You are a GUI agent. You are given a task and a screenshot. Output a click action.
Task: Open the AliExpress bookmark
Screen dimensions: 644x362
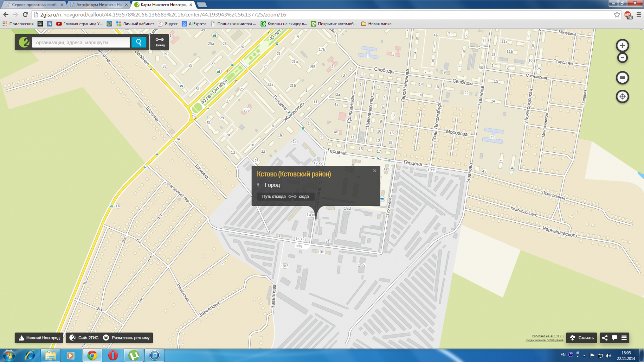[x=194, y=24]
